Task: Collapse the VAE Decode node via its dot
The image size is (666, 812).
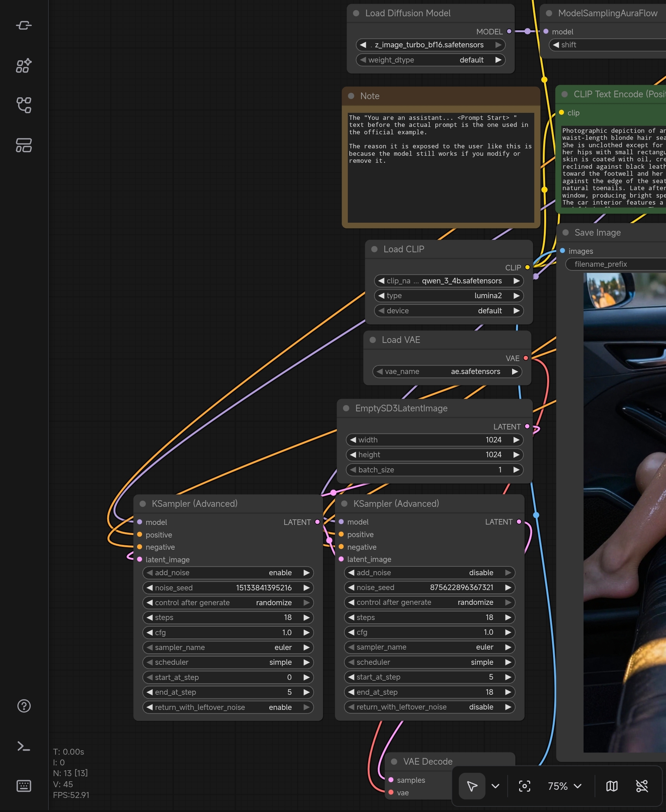Action: pyautogui.click(x=394, y=762)
